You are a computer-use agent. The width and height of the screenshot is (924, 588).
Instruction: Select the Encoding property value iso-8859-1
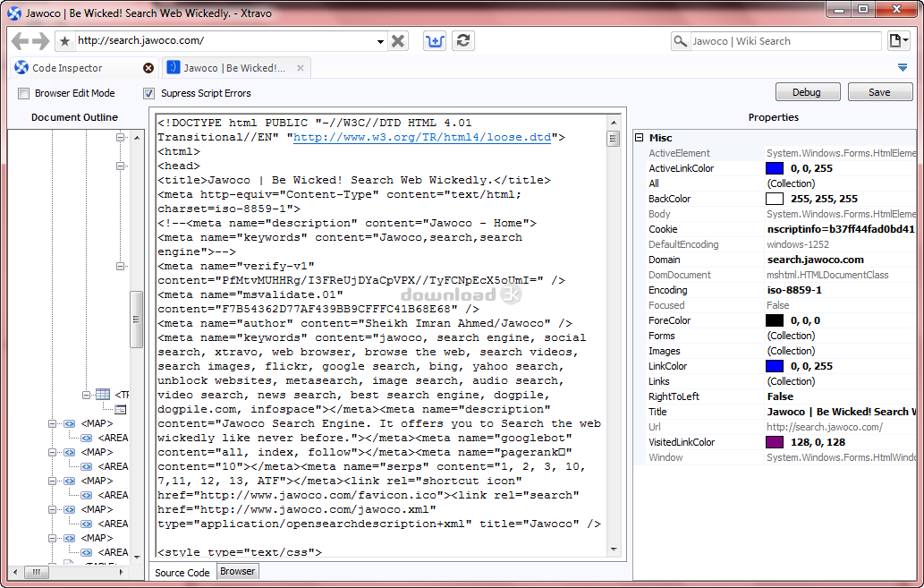pos(793,290)
